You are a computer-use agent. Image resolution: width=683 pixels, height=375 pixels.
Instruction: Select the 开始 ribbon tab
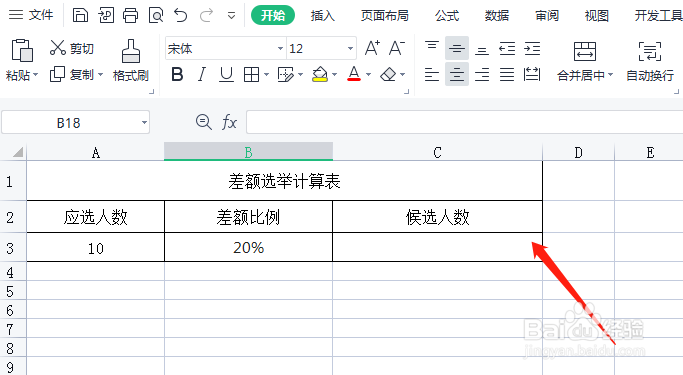point(273,16)
